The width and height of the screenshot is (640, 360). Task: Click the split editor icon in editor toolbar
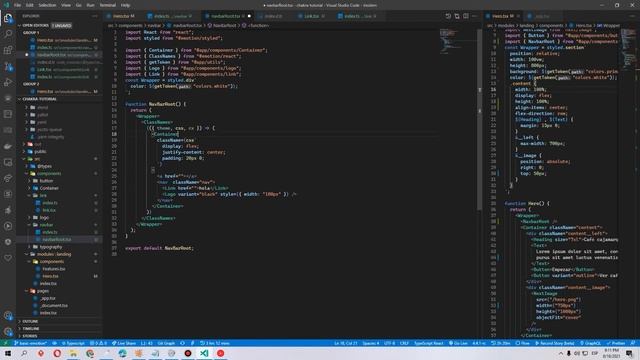(466, 16)
